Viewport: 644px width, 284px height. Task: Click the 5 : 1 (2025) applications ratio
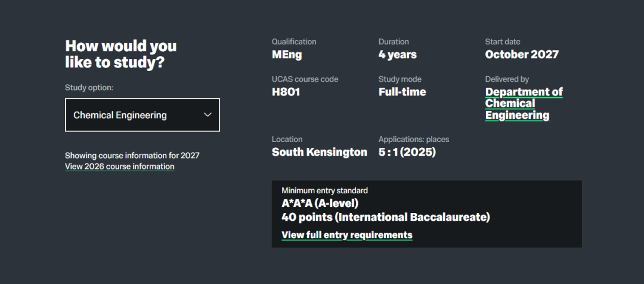point(407,152)
